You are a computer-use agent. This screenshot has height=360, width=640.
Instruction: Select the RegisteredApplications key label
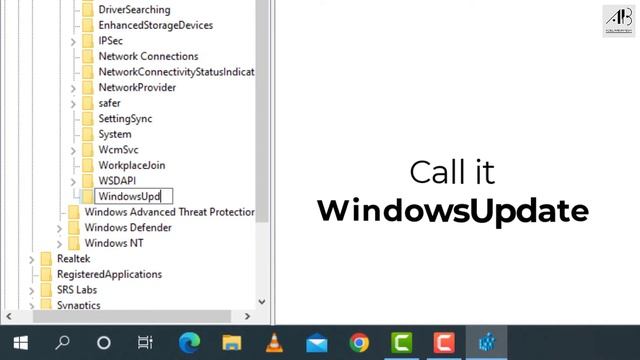pos(109,274)
